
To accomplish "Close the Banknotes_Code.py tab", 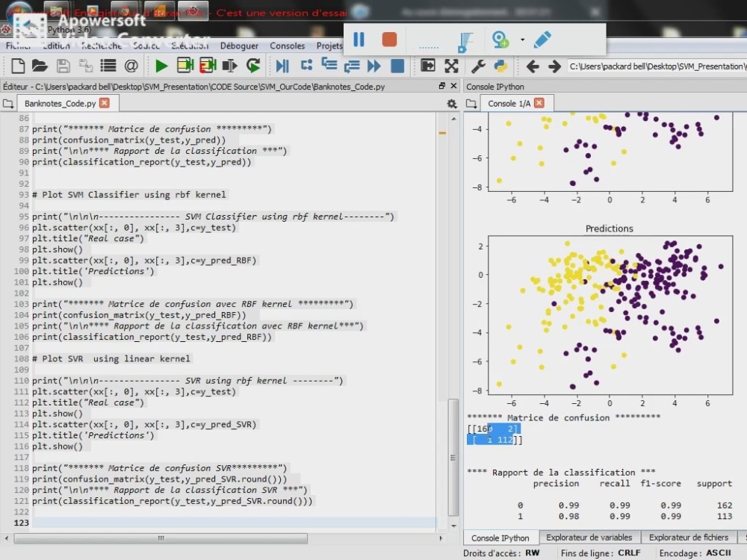I will tap(105, 103).
